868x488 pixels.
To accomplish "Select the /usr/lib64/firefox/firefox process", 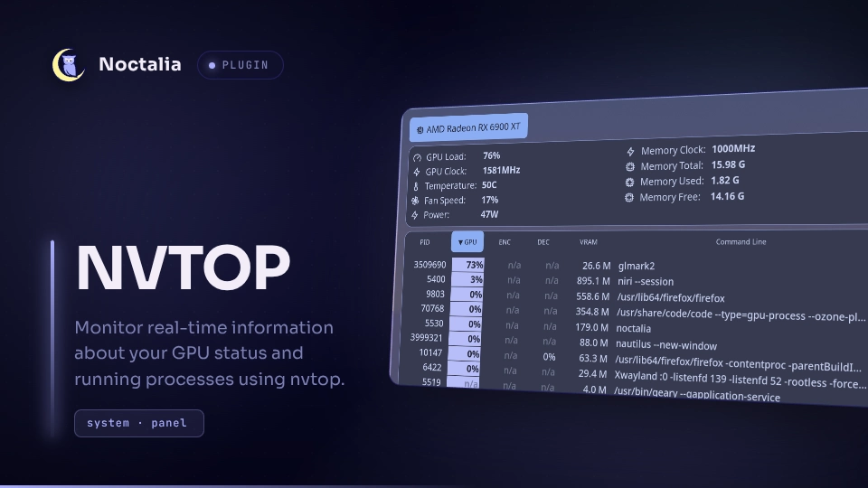I will tap(670, 298).
